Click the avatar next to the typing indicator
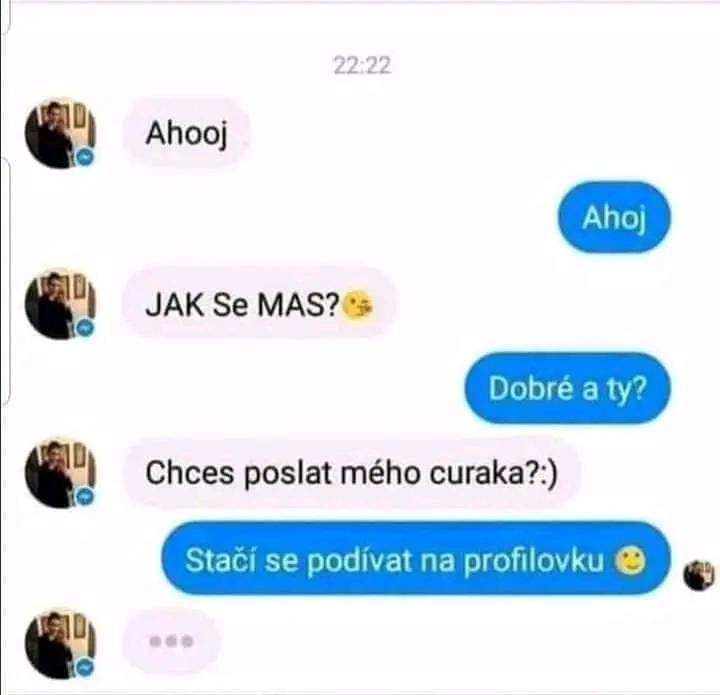 pos(60,644)
